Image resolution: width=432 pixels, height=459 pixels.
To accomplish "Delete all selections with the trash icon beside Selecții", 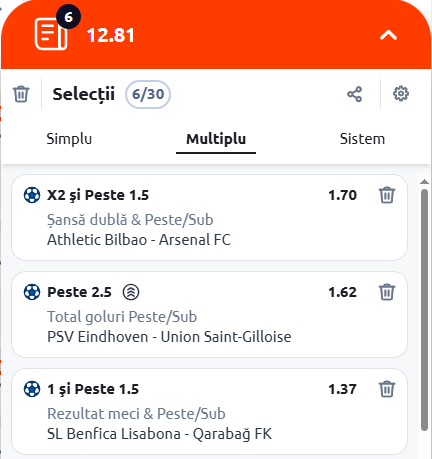I will tap(21, 94).
